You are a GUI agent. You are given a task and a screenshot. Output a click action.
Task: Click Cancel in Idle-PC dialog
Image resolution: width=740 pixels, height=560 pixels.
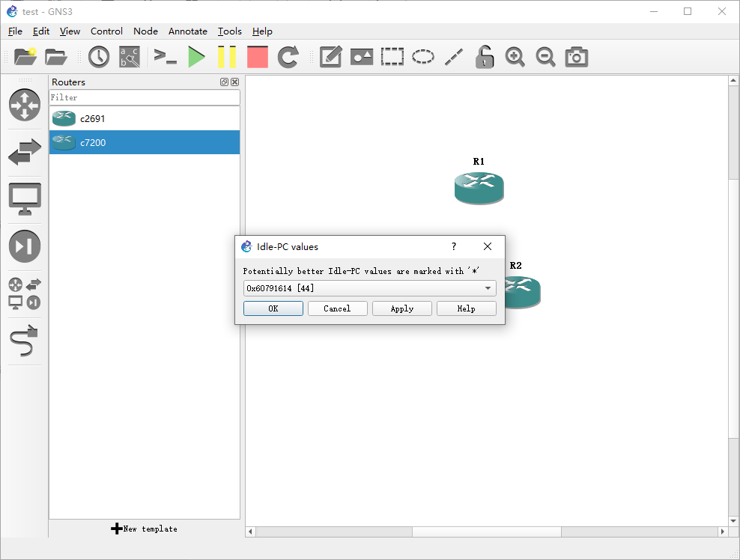tap(338, 308)
